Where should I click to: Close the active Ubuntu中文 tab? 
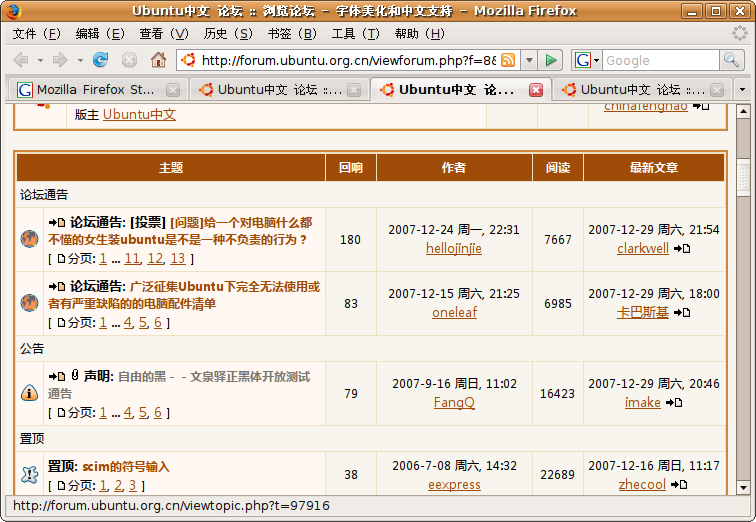coord(536,90)
